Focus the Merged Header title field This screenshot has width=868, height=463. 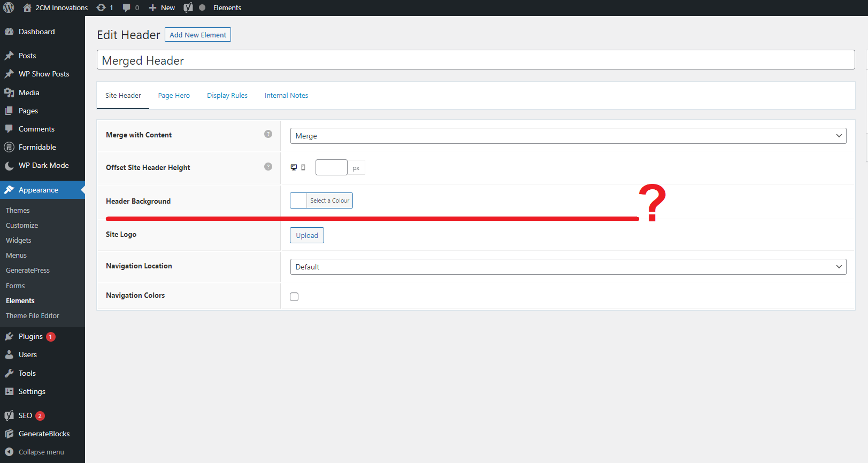pos(475,60)
